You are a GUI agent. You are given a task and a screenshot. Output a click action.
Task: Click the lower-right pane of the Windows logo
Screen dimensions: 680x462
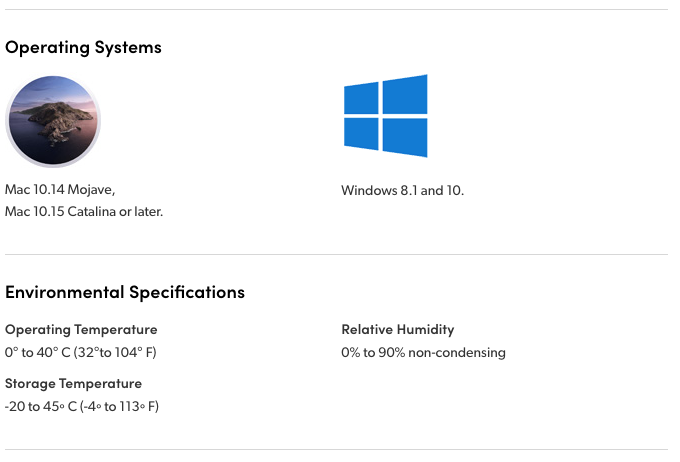coord(405,137)
